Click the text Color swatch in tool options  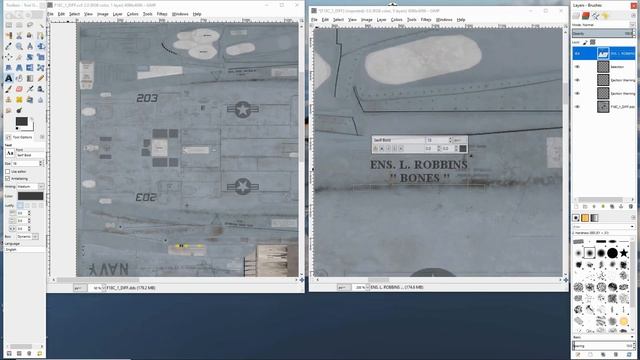[x=30, y=196]
